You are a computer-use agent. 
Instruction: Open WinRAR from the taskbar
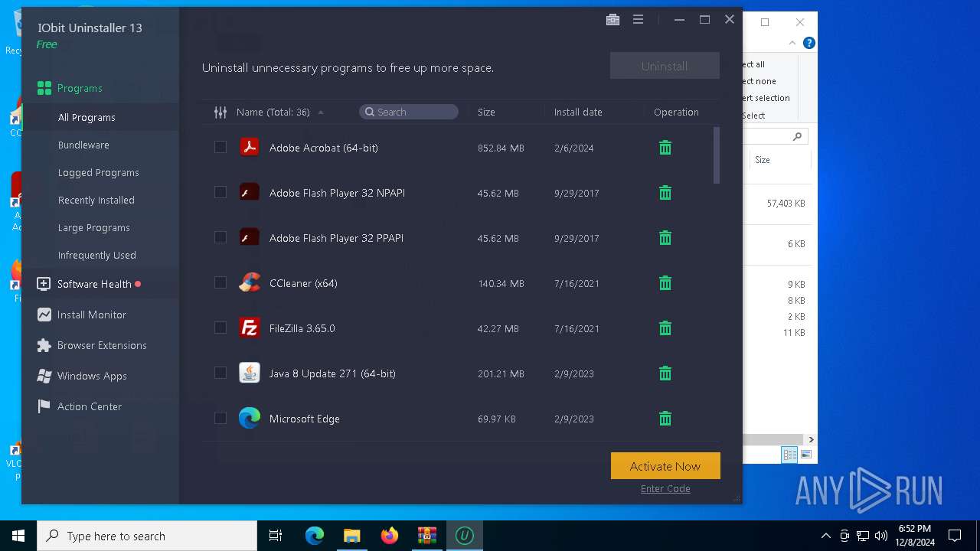tap(426, 536)
